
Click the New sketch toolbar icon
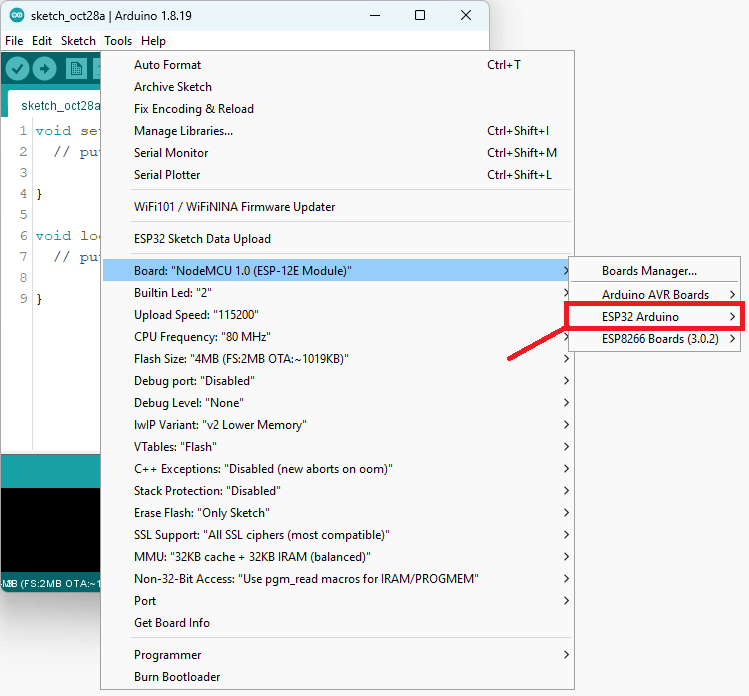(x=76, y=69)
